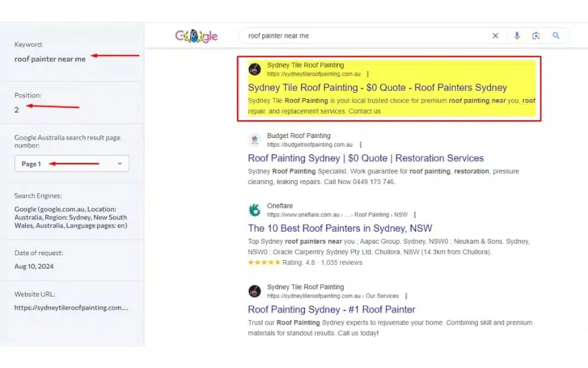Open three-dot menu beside sydneytileroofpainting.com.au first result
Viewport: 588px width, 368px height.
tap(367, 74)
